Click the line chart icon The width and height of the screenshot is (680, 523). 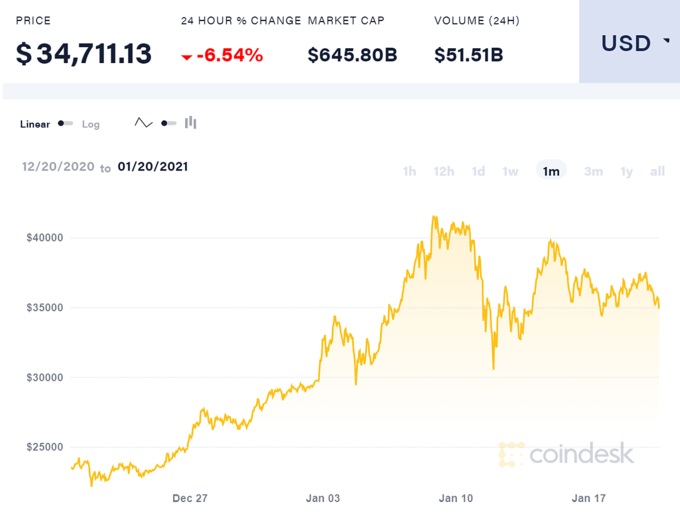click(x=143, y=123)
